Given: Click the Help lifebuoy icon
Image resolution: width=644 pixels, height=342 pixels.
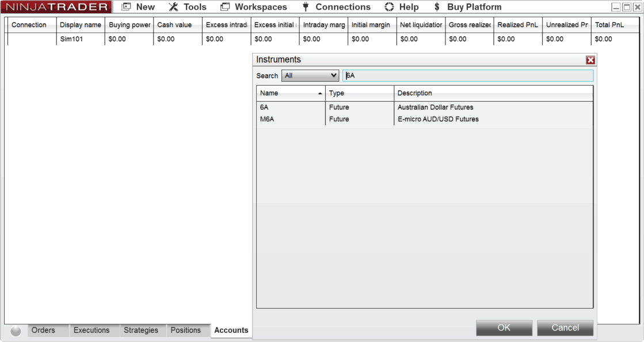Looking at the screenshot, I should [389, 7].
